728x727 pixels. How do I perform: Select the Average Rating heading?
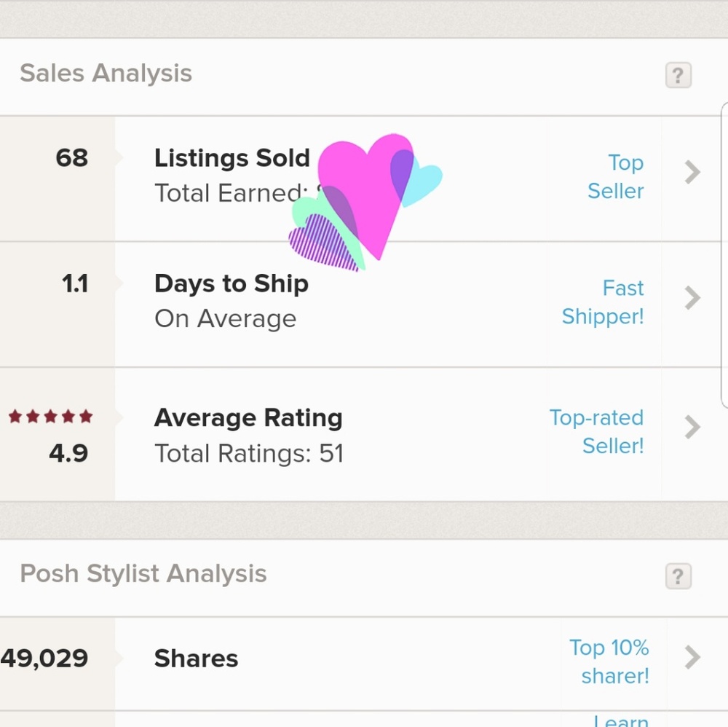tap(248, 418)
